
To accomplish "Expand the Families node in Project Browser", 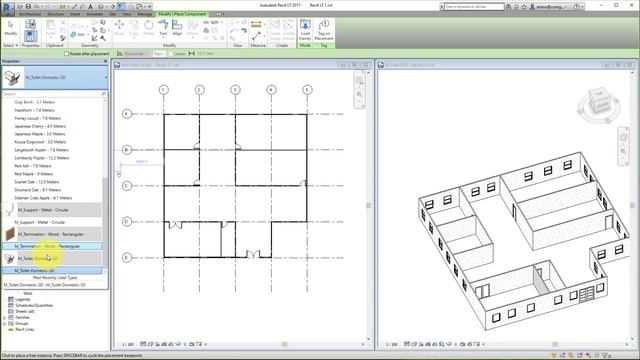I will tap(4, 317).
